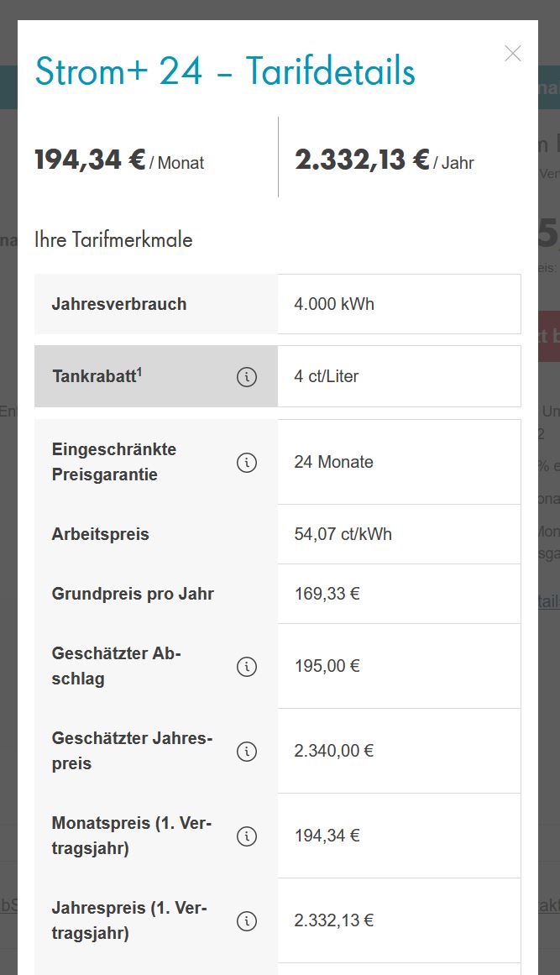The image size is (560, 975).
Task: Open info for Eingeschränkte Preisgarantie
Action: [x=246, y=462]
